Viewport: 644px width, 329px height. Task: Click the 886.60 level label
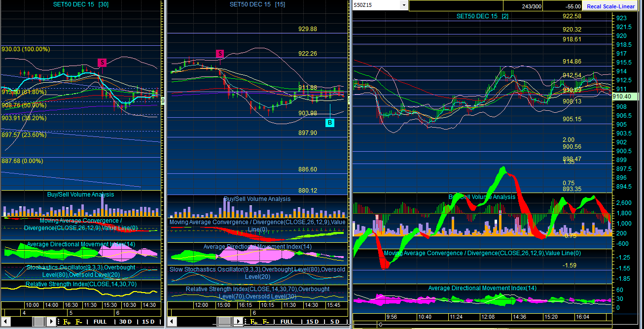pyautogui.click(x=308, y=169)
